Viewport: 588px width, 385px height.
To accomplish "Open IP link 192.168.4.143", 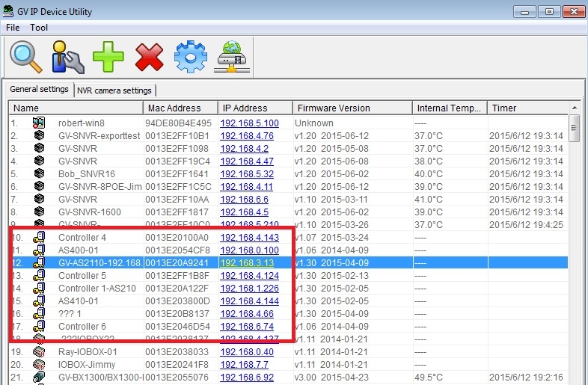I will [x=249, y=237].
